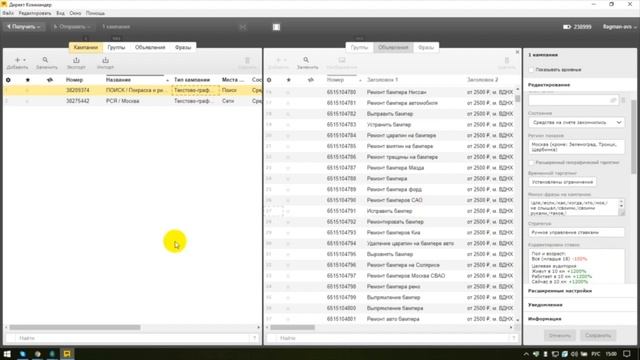Image resolution: width=640 pixels, height=360 pixels.
Task: Toggle star for ad 6515104785
Action: coord(288,146)
